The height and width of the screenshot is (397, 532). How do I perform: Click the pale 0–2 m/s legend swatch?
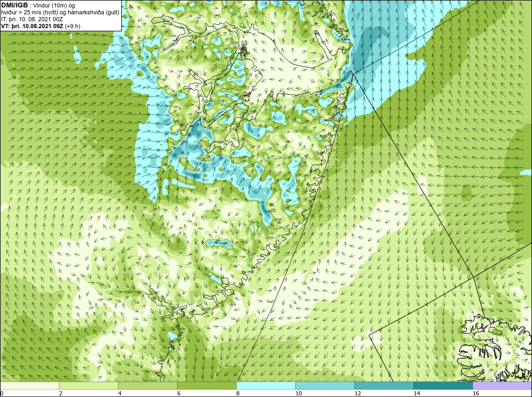(29, 385)
